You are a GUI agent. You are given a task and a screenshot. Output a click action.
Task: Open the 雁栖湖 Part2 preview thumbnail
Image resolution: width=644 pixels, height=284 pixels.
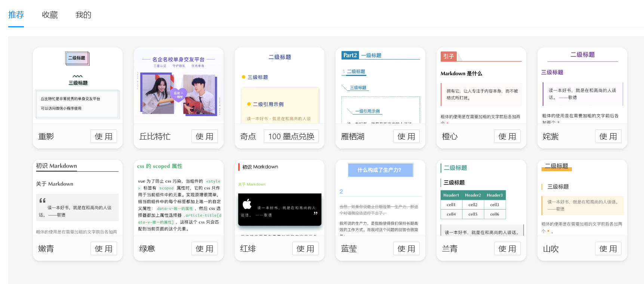coord(380,86)
